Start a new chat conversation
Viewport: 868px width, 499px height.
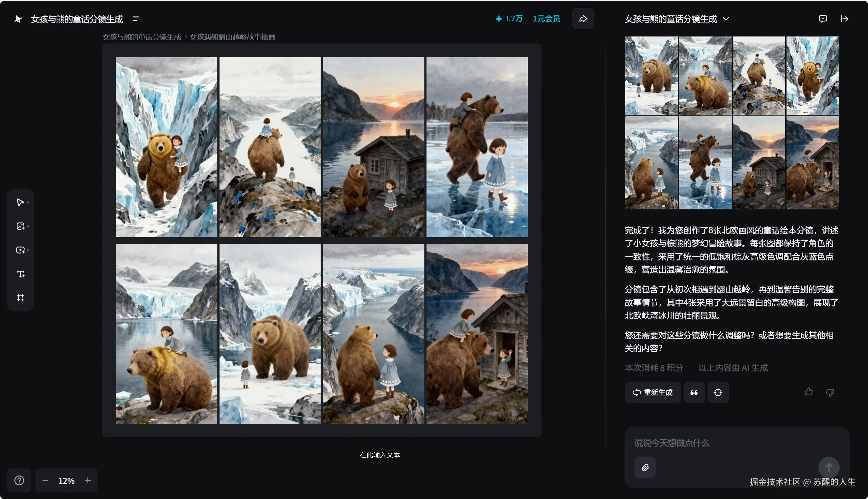823,19
